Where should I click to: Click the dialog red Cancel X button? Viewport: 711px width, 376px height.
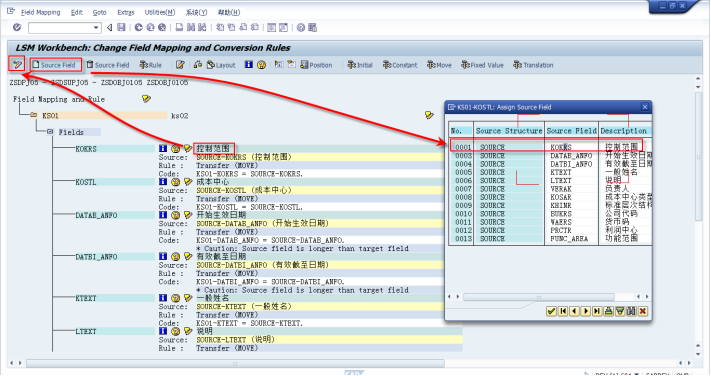(643, 311)
